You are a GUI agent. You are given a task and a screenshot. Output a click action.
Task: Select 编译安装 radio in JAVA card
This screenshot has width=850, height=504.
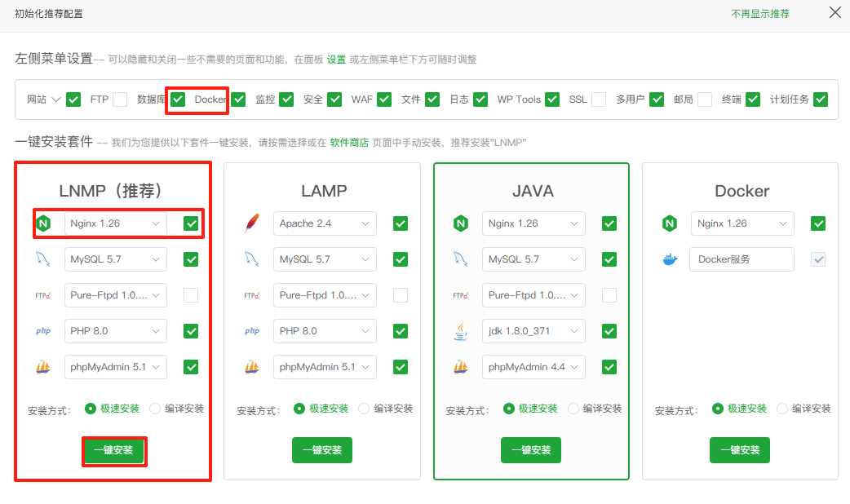pos(573,409)
